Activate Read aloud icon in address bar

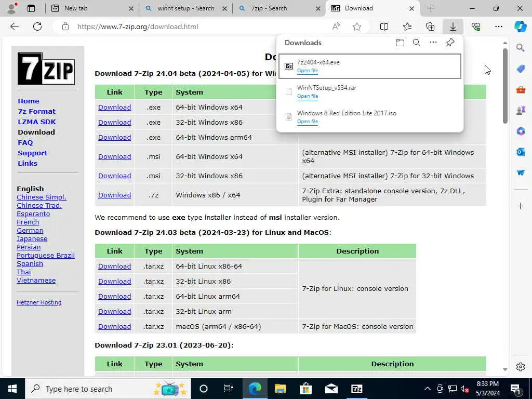tap(336, 26)
